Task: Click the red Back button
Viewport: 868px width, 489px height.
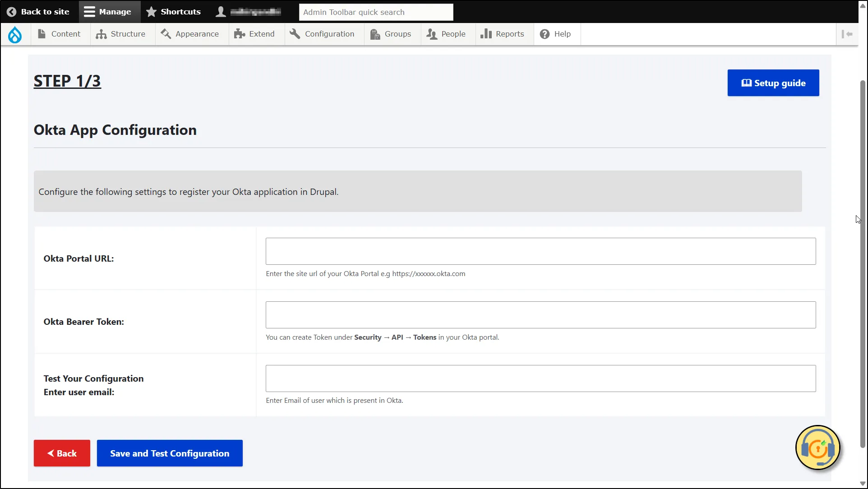Action: point(62,453)
